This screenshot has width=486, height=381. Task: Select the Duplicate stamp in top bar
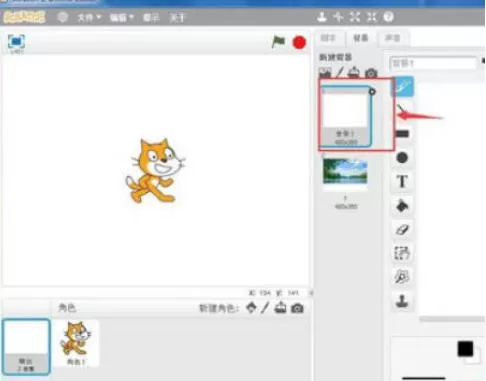click(322, 17)
